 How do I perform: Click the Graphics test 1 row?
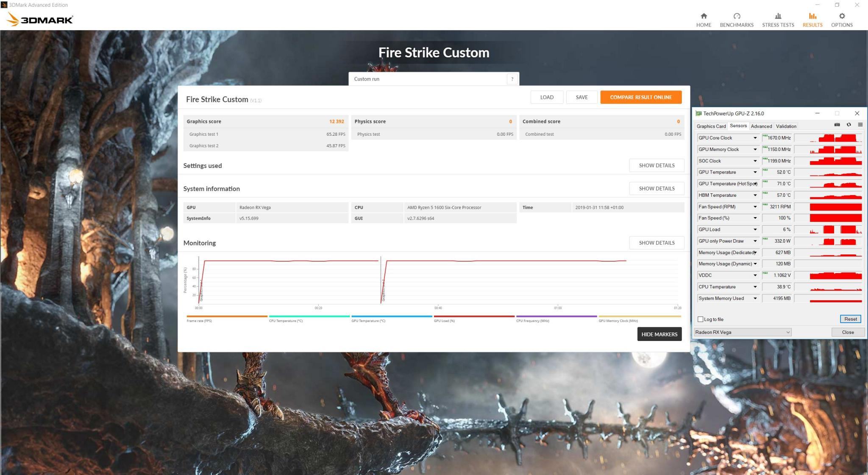[x=266, y=134]
